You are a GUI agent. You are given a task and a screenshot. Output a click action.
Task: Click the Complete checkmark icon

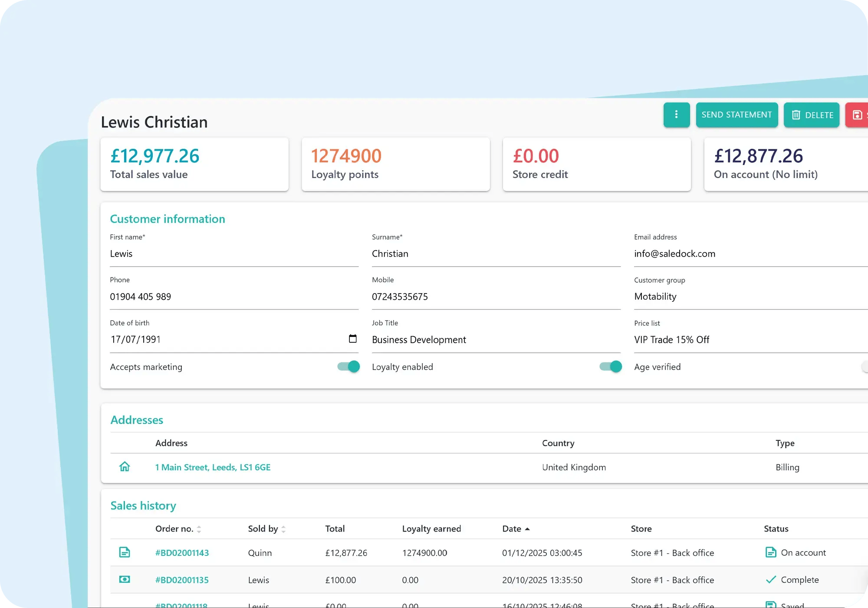(x=771, y=579)
